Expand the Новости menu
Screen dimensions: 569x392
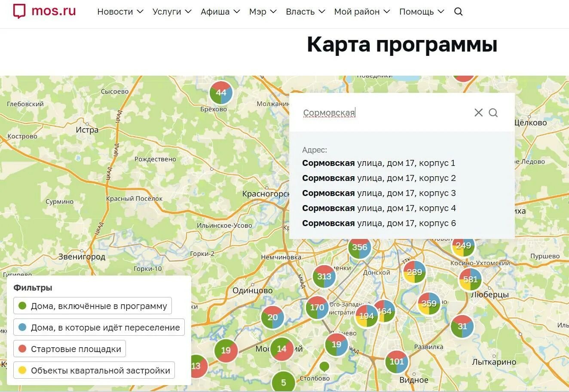120,12
